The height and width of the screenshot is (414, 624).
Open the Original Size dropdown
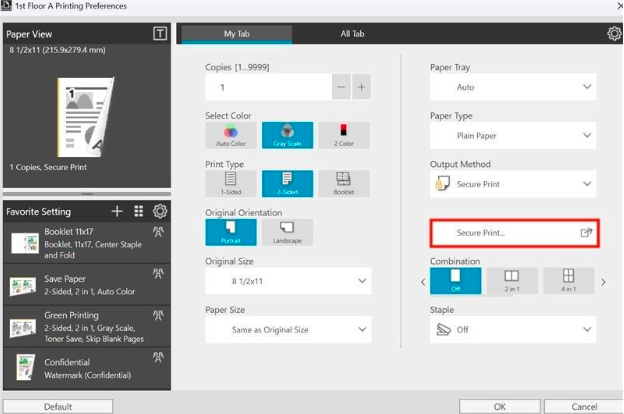288,281
